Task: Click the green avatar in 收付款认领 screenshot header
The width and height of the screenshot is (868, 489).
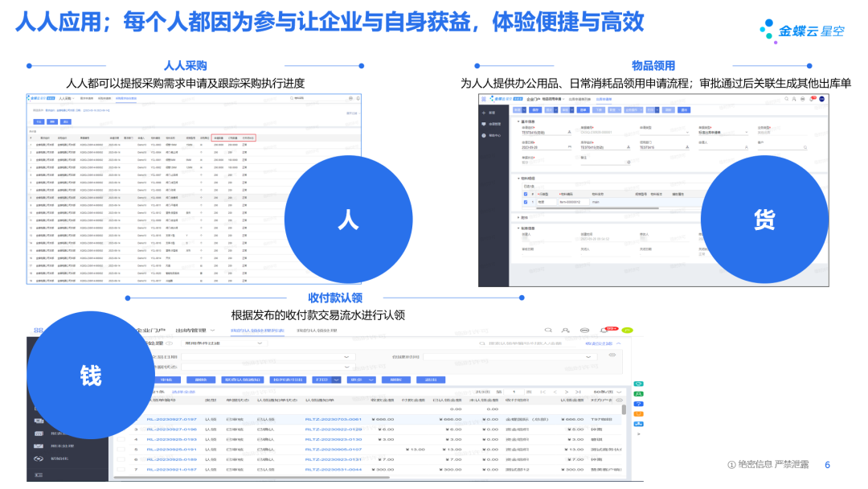Action: [627, 330]
